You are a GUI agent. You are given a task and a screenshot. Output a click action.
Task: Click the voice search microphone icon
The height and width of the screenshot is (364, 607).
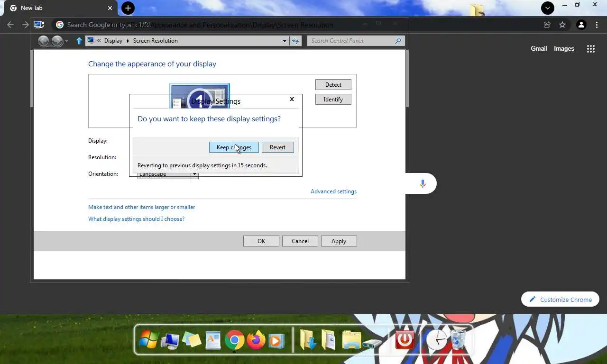[423, 183]
